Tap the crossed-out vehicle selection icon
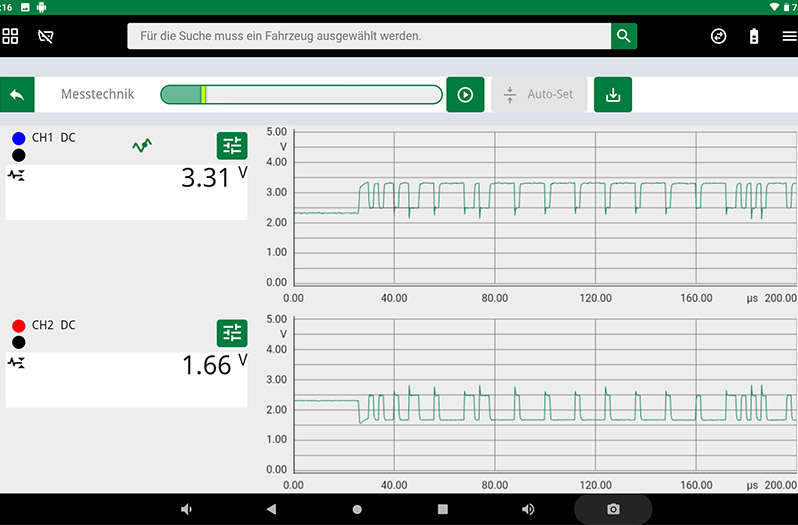This screenshot has width=798, height=525. click(x=45, y=36)
